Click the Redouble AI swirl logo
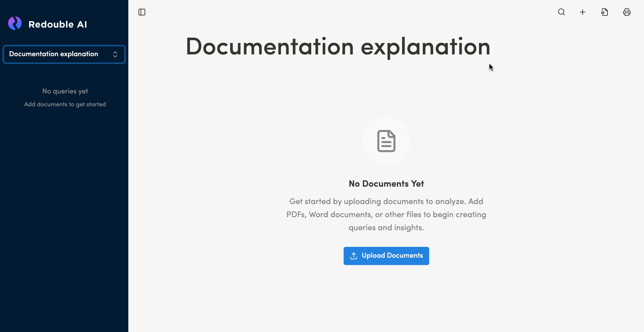644x332 pixels. tap(15, 23)
